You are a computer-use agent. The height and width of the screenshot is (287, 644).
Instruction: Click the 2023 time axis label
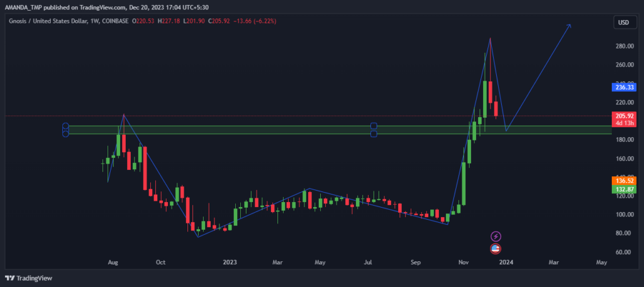click(230, 262)
